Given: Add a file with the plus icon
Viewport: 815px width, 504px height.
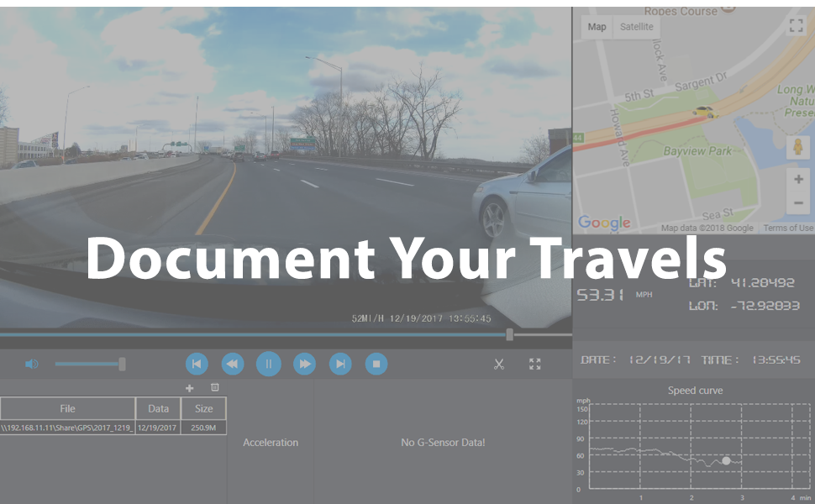Looking at the screenshot, I should [190, 387].
